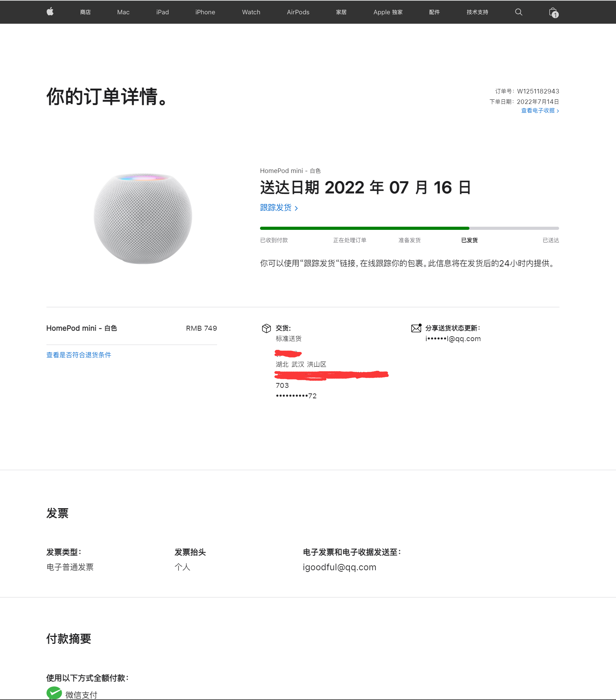Click the address line 703
The width and height of the screenshot is (616, 700).
282,385
